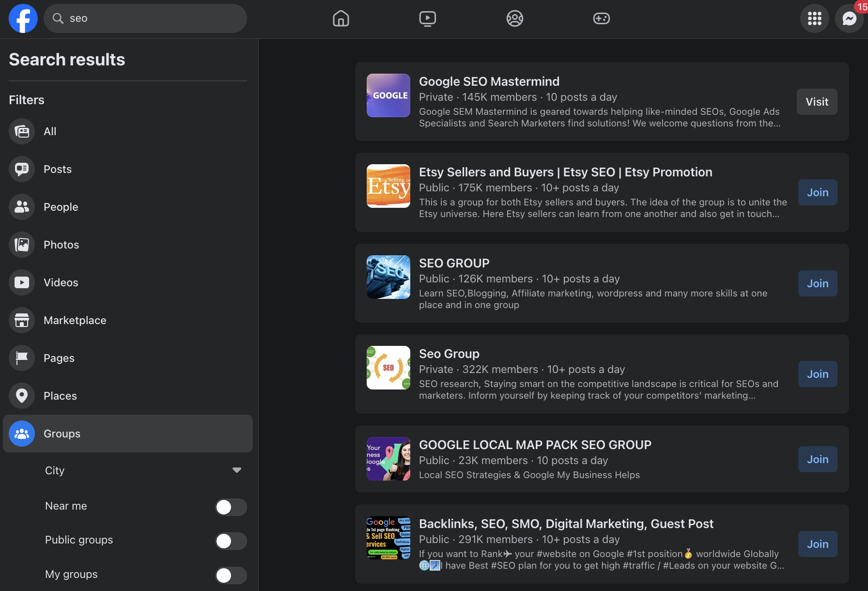
Task: Join the Etsy Sellers and Buyers group
Action: pyautogui.click(x=817, y=192)
